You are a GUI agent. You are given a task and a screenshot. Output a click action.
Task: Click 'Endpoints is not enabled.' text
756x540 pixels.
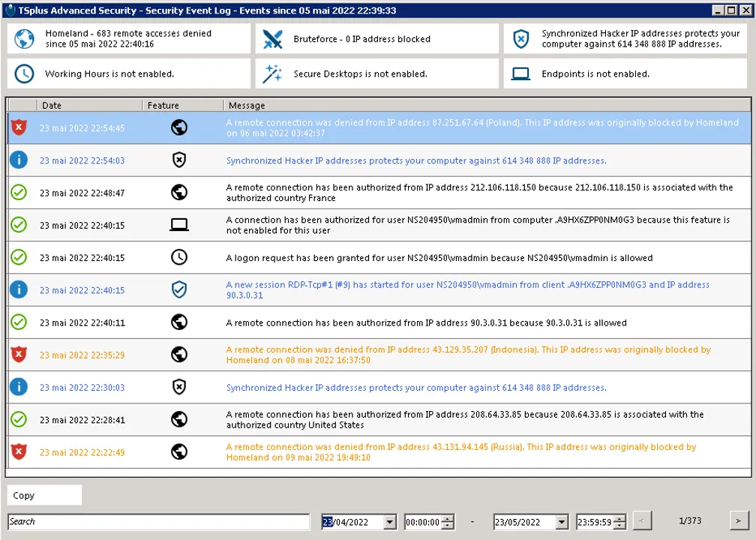(595, 73)
